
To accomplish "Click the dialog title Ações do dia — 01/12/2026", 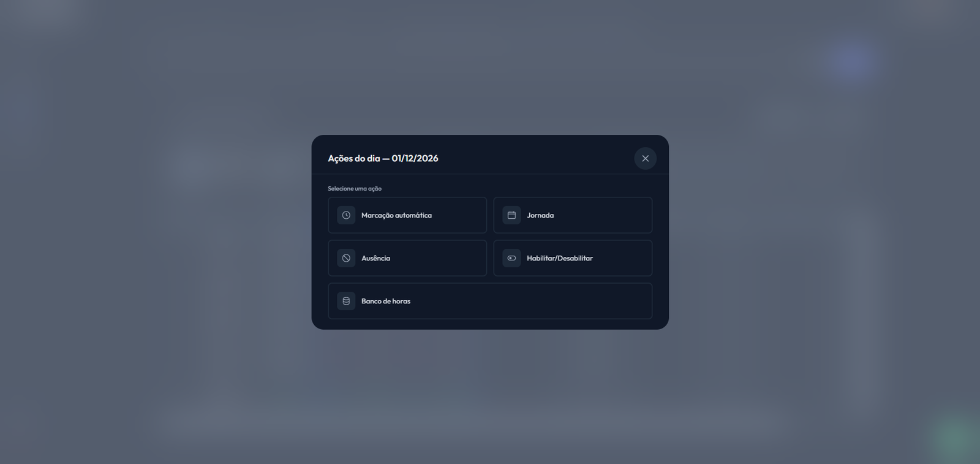I will [383, 158].
